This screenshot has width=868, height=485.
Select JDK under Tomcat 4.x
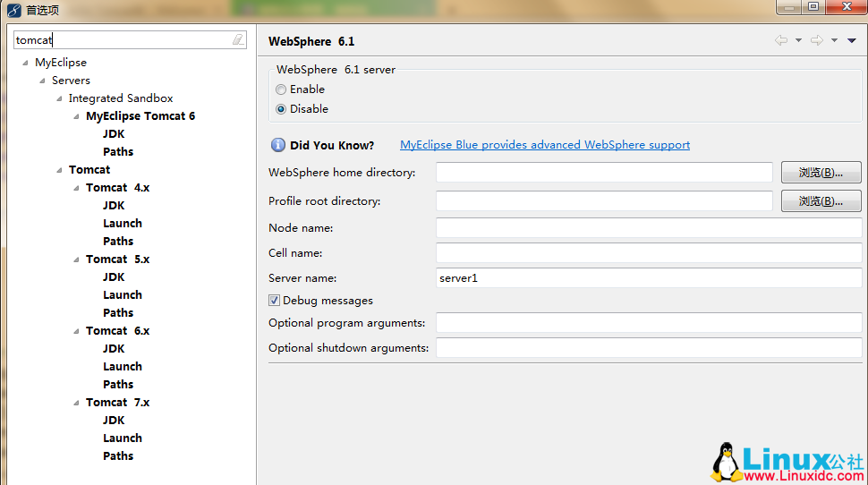[x=114, y=206]
